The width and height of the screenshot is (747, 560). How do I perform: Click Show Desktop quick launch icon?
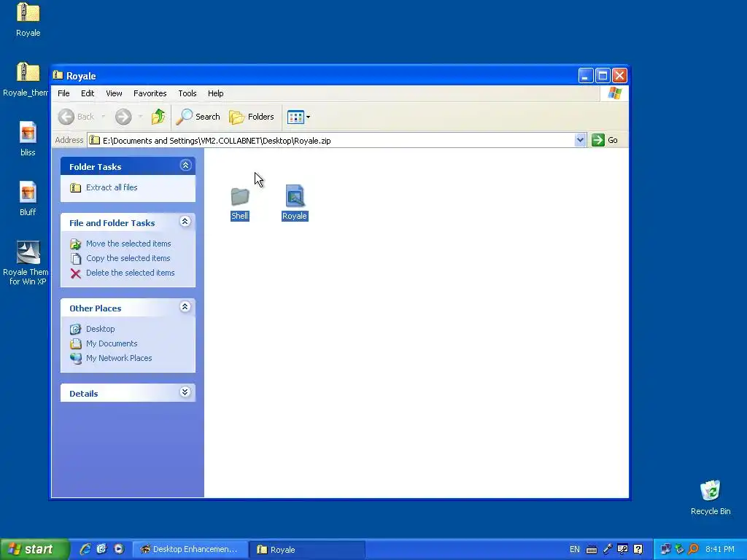(102, 549)
